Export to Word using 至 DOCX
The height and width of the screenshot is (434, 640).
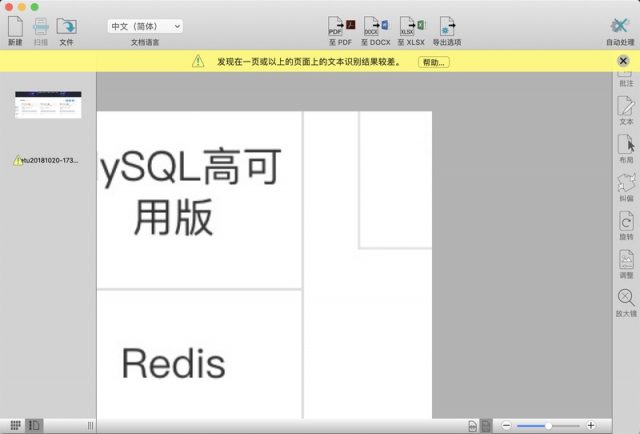point(376,31)
